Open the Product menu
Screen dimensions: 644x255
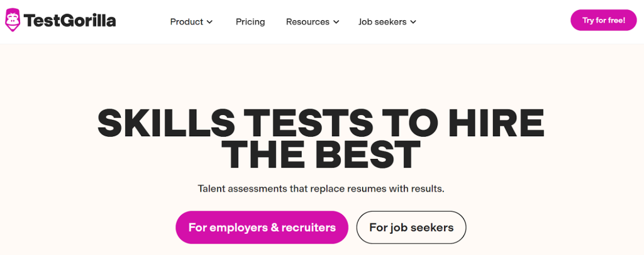[x=191, y=22]
